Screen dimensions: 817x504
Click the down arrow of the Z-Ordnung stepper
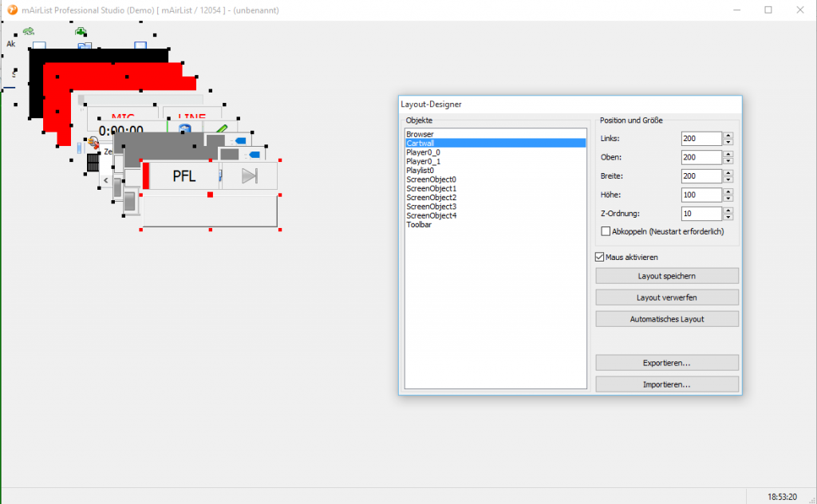click(x=727, y=217)
